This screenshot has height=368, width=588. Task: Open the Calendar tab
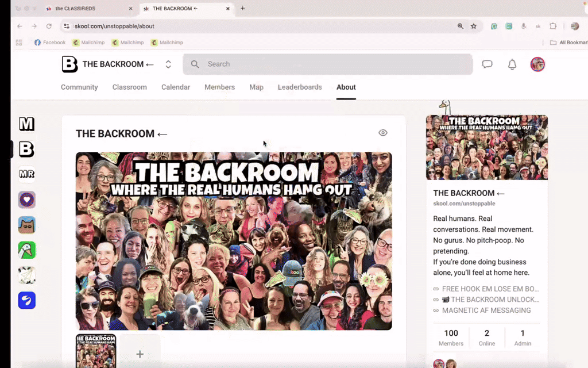[176, 87]
